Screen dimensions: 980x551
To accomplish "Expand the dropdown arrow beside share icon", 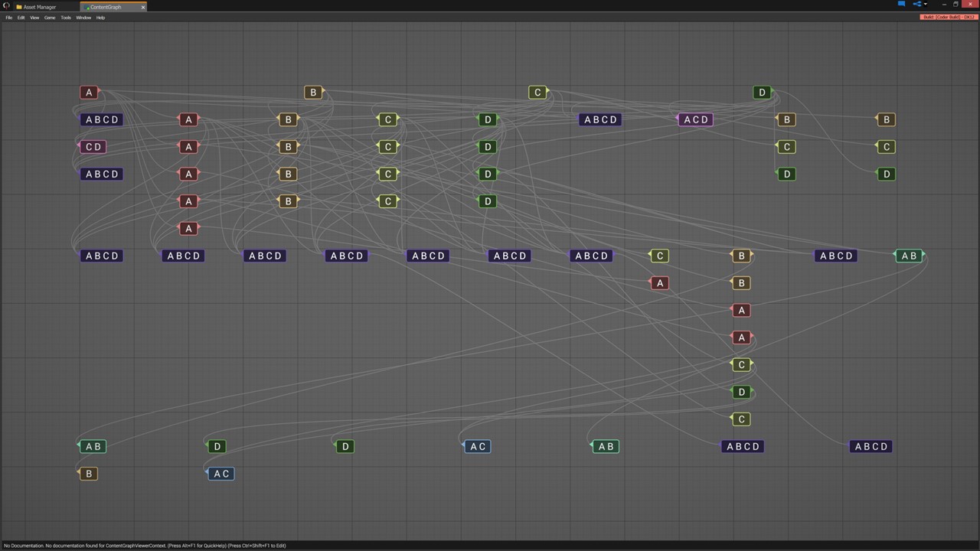I will 926,5.
